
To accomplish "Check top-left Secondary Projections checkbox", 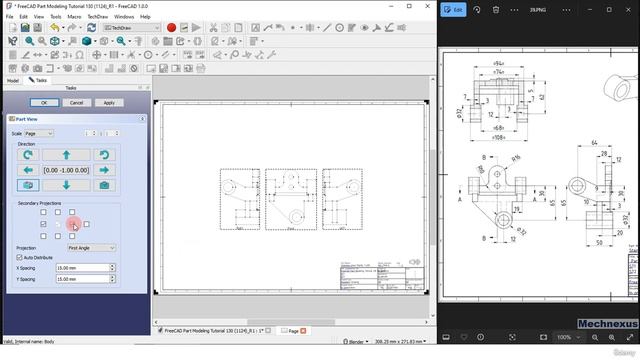I will [43, 212].
